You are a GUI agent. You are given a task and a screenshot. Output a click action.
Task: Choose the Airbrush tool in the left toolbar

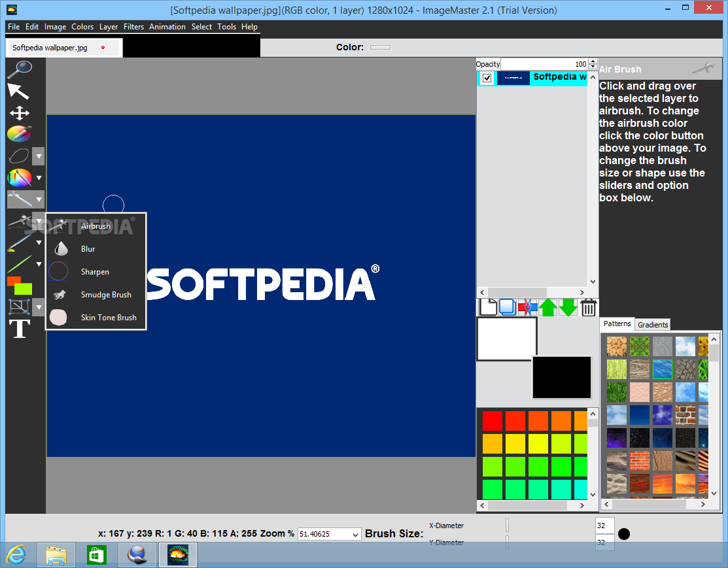[x=20, y=222]
